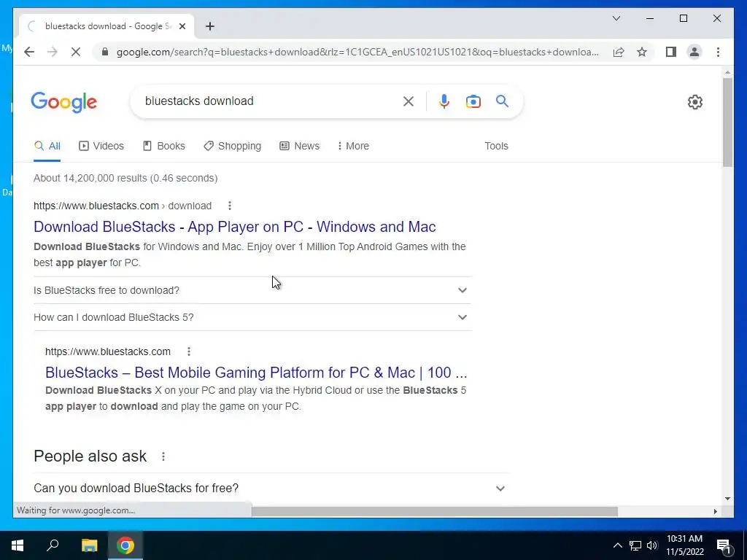Image resolution: width=747 pixels, height=560 pixels.
Task: Click the bluestacks.com › download URL text
Action: [123, 206]
